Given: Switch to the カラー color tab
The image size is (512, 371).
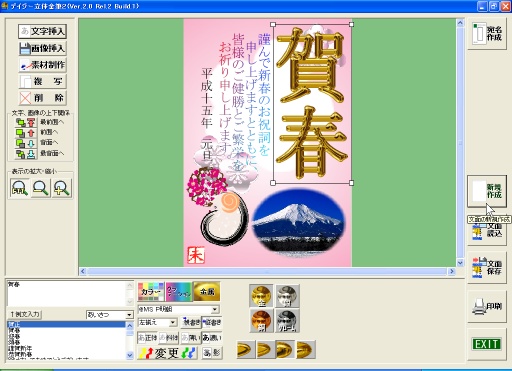Looking at the screenshot, I should click(x=151, y=292).
